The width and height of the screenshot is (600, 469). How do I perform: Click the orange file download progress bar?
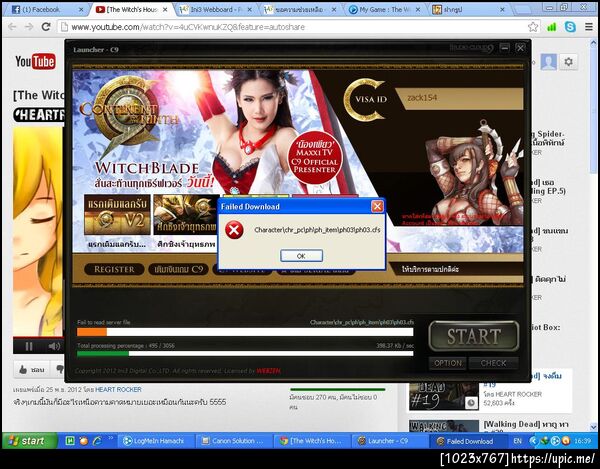[245, 332]
